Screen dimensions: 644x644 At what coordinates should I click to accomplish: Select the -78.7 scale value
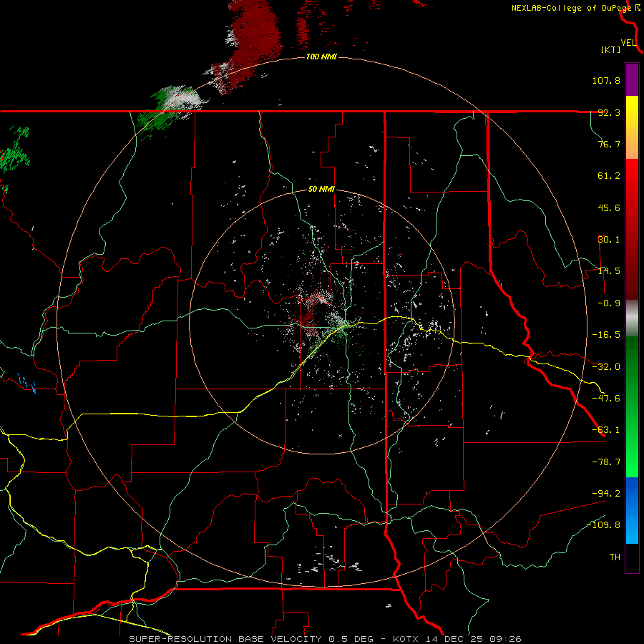(606, 462)
